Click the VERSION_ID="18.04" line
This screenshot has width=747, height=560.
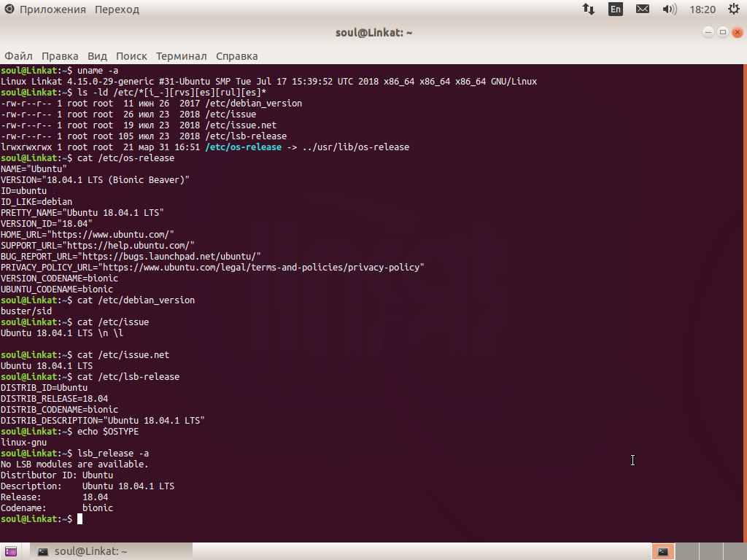[47, 224]
